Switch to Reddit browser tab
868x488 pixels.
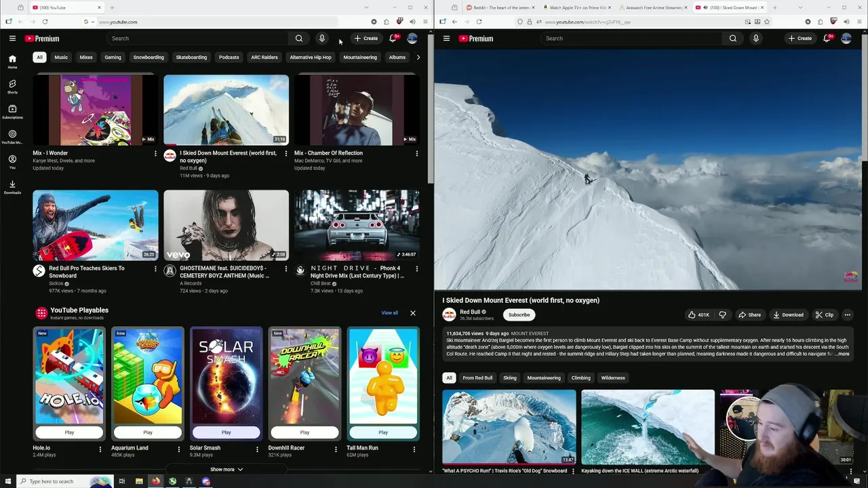(x=498, y=7)
